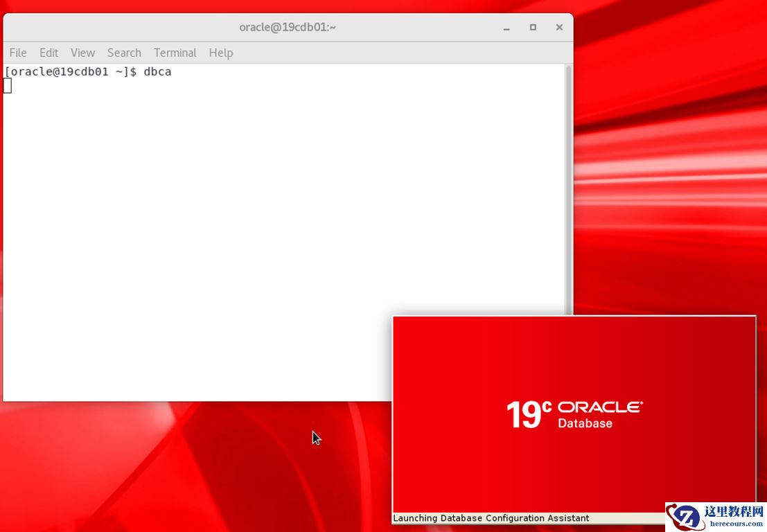
Task: Open the Search menu in terminal
Action: [x=124, y=53]
